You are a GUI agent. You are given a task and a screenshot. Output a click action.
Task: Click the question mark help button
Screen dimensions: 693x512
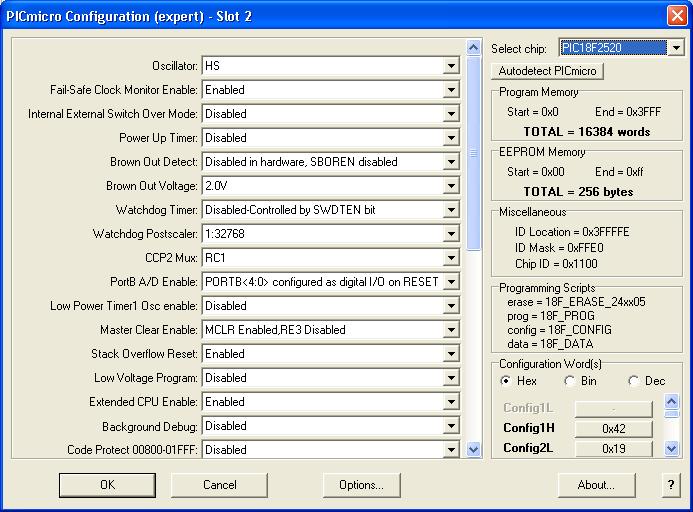[670, 485]
